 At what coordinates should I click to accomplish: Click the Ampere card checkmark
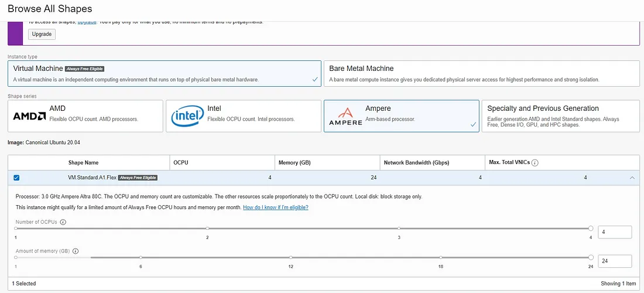click(x=473, y=124)
